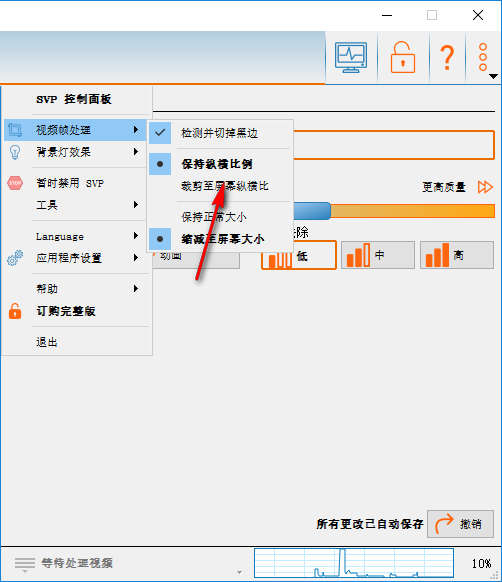
Task: Expand the 视频帧处理 submenu arrow
Action: 136,130
